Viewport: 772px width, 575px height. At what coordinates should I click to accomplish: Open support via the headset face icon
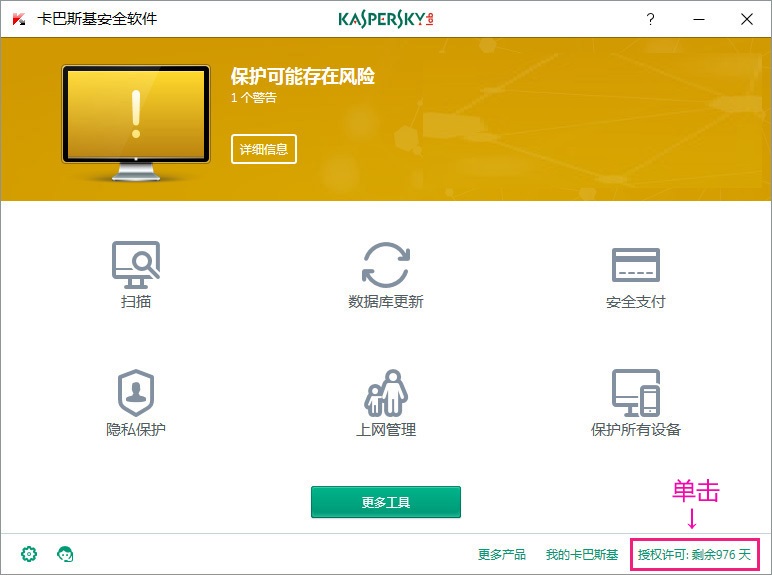click(x=65, y=554)
